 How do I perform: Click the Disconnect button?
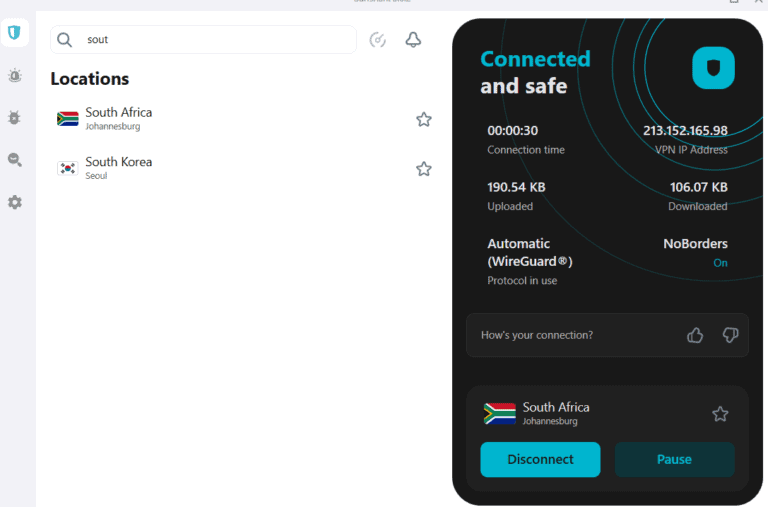pyautogui.click(x=540, y=460)
